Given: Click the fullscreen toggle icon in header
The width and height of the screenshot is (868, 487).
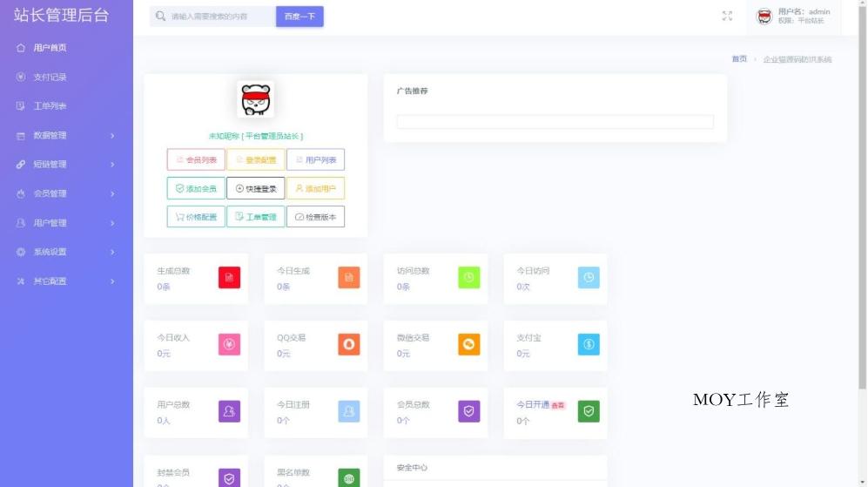Looking at the screenshot, I should [727, 16].
